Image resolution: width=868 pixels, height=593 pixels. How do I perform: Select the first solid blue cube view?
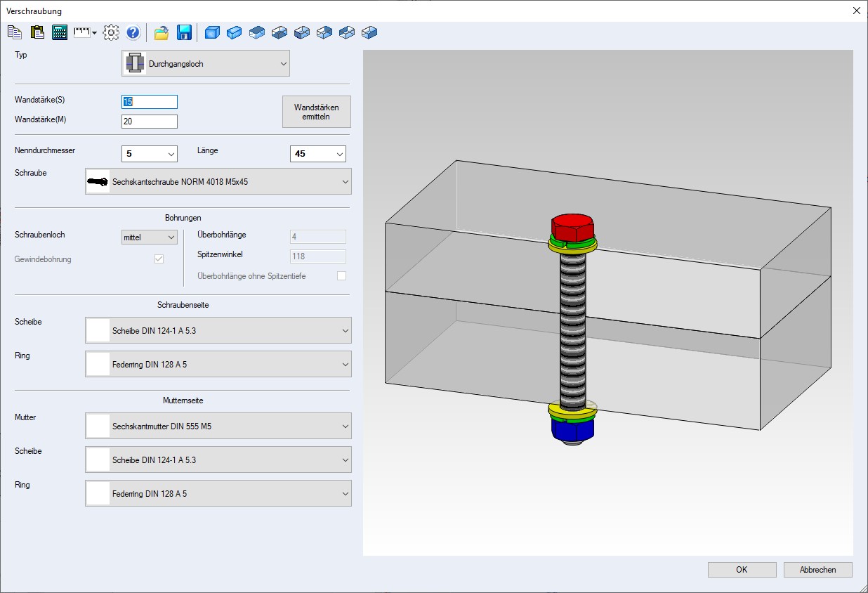pos(212,32)
